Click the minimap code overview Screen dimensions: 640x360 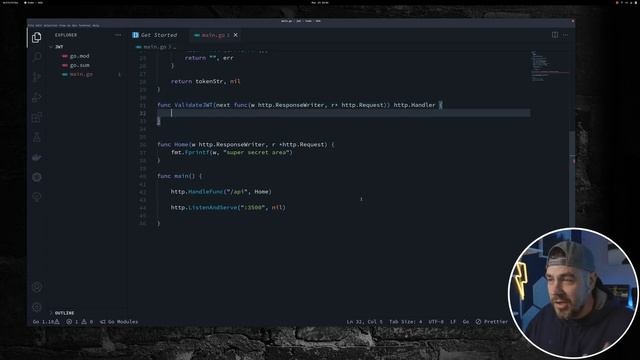click(549, 66)
